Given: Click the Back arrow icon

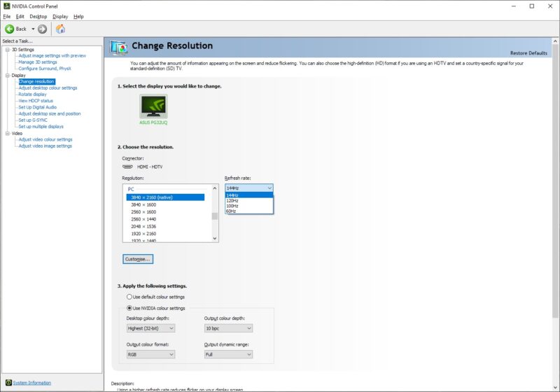Looking at the screenshot, I should pos(10,29).
